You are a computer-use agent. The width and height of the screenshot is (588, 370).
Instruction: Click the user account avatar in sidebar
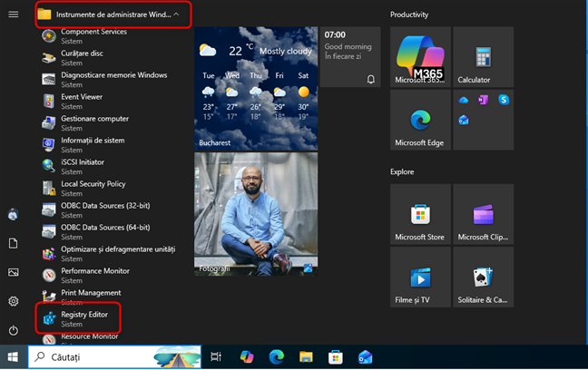(14, 214)
